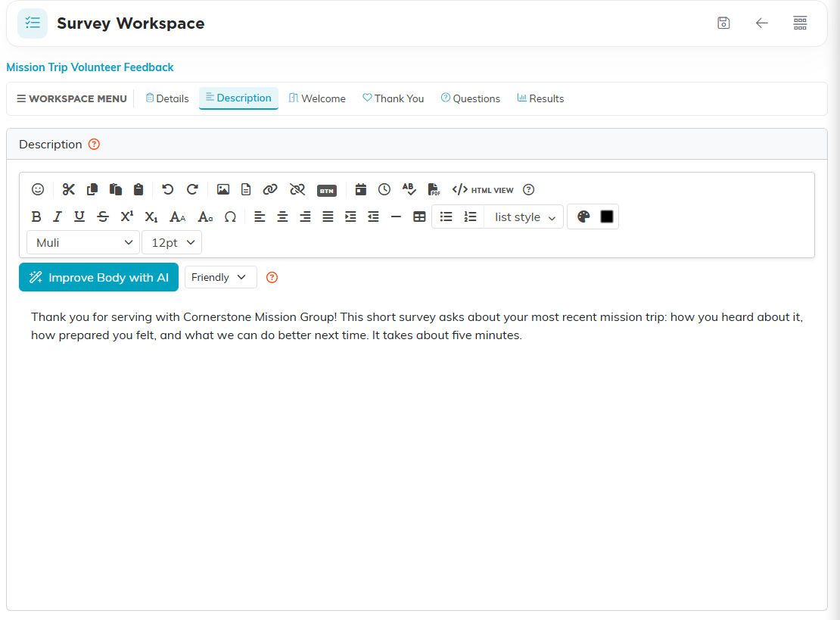The height and width of the screenshot is (620, 840).
Task: Toggle underline formatting
Action: pos(79,217)
